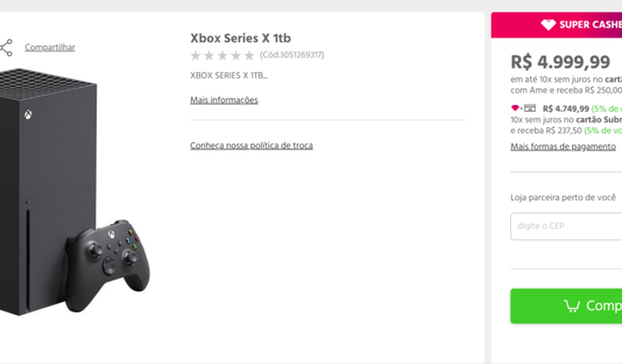
Task: Focus the digite o CEP field
Action: pos(566,226)
